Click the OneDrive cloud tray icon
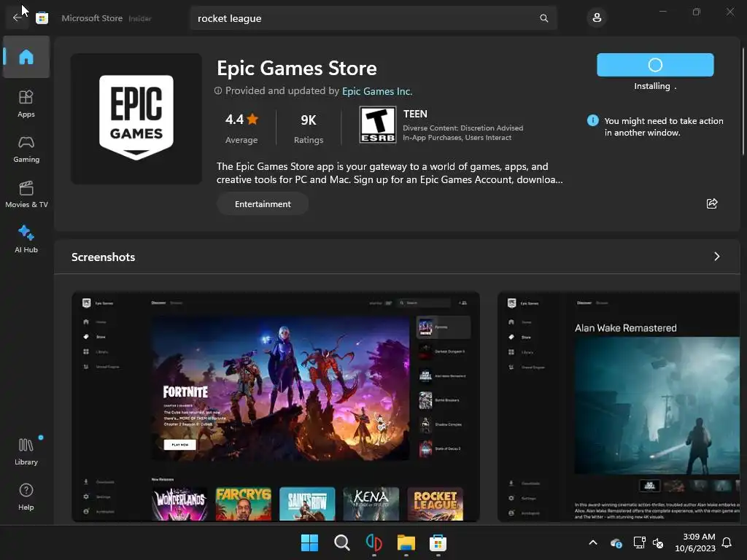747x560 pixels. [616, 542]
